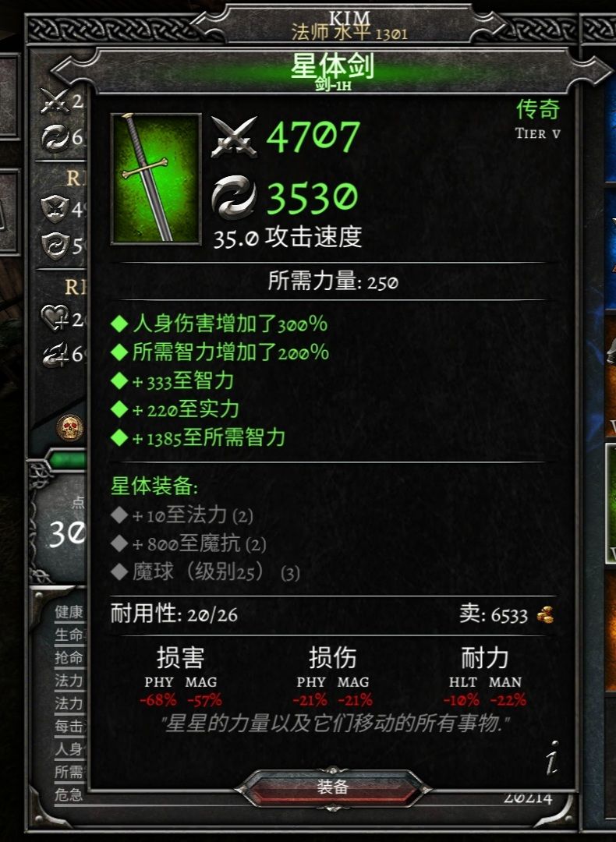Select the 抢命 stat entry in left list
616x842 pixels.
pyautogui.click(x=69, y=657)
